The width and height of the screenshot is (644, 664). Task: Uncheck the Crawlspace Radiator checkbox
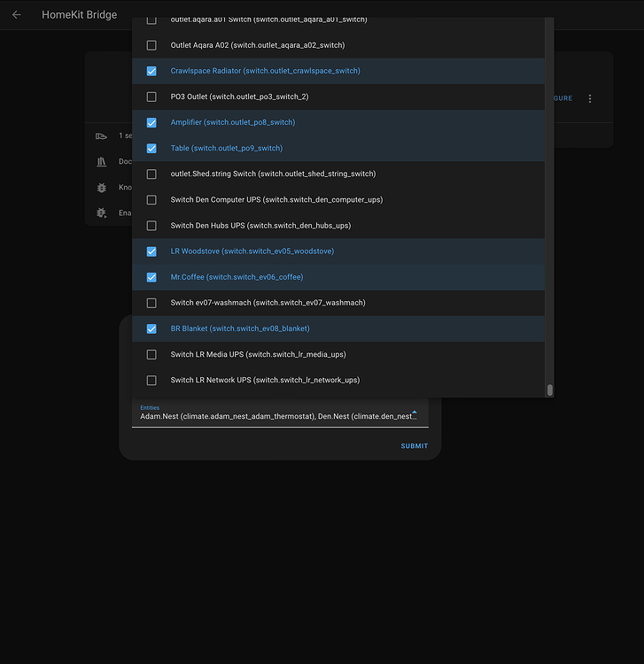(x=151, y=71)
